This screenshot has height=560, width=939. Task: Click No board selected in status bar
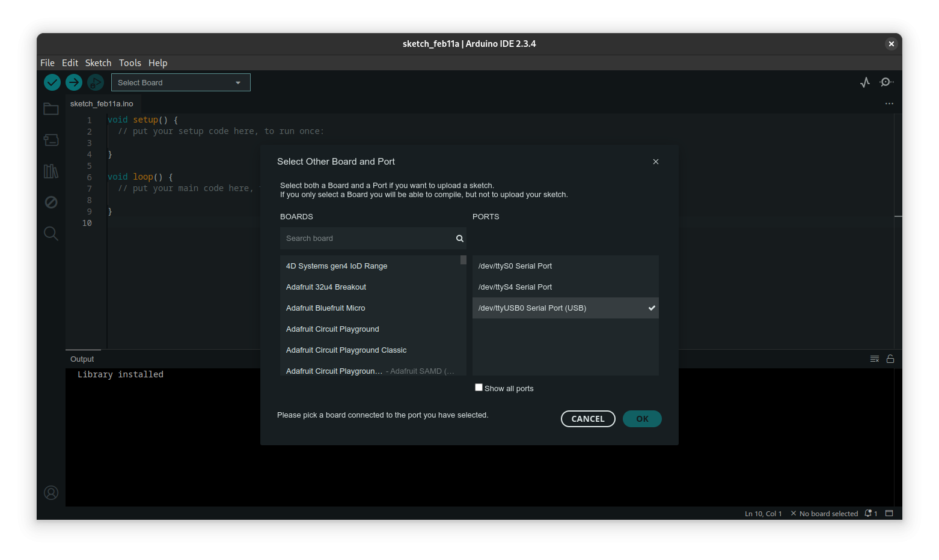[x=824, y=513]
